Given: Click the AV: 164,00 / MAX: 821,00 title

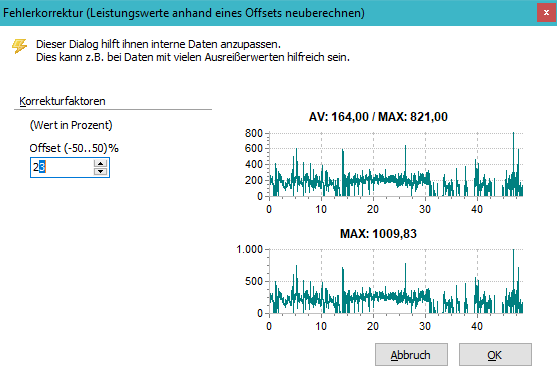Looking at the screenshot, I should [378, 117].
